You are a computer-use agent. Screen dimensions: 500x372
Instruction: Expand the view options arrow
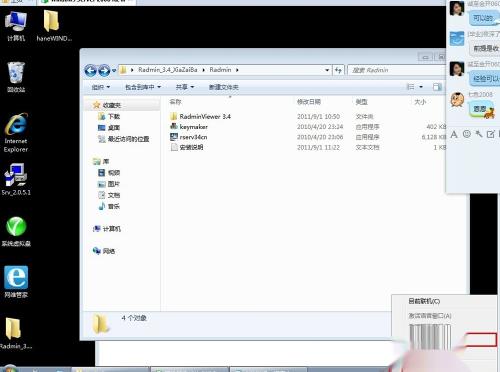[421, 87]
